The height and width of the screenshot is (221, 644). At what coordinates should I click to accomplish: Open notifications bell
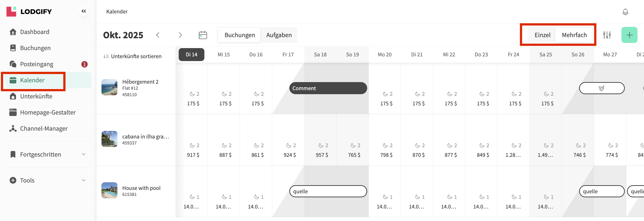pyautogui.click(x=625, y=12)
